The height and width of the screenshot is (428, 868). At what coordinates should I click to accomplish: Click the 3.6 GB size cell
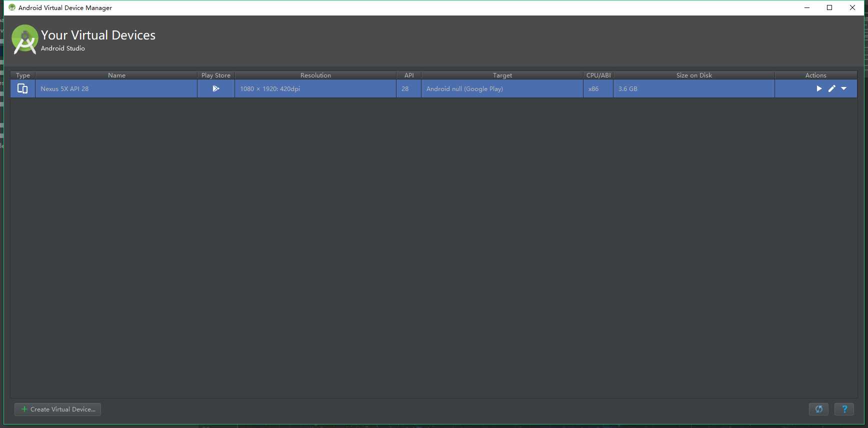point(694,88)
